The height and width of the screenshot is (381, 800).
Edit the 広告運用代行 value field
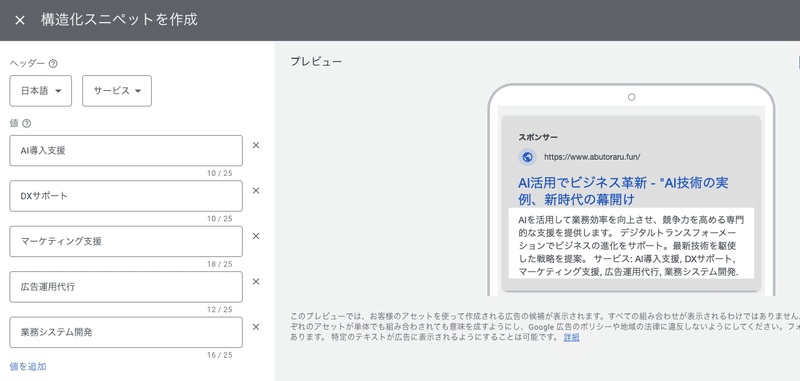[x=126, y=287]
